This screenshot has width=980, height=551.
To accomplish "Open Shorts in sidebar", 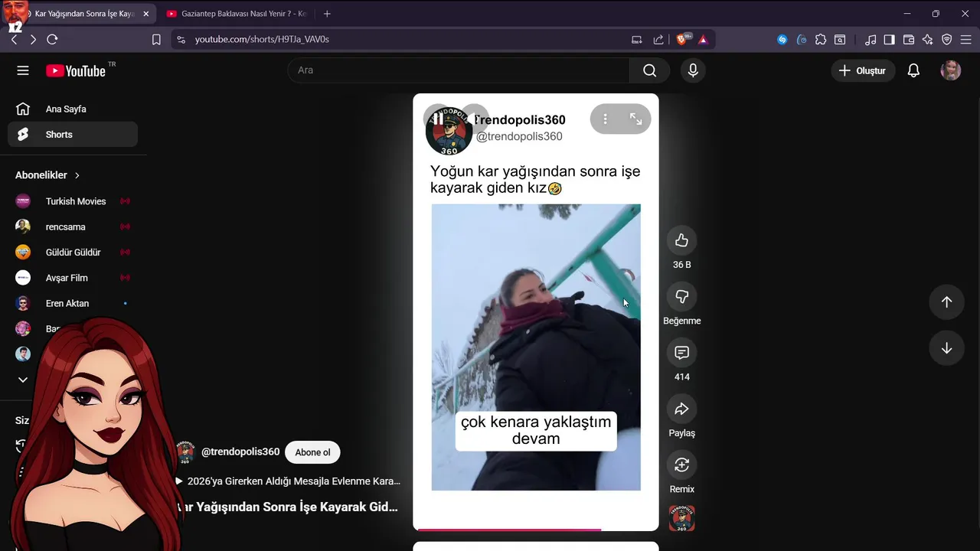I will click(x=73, y=134).
